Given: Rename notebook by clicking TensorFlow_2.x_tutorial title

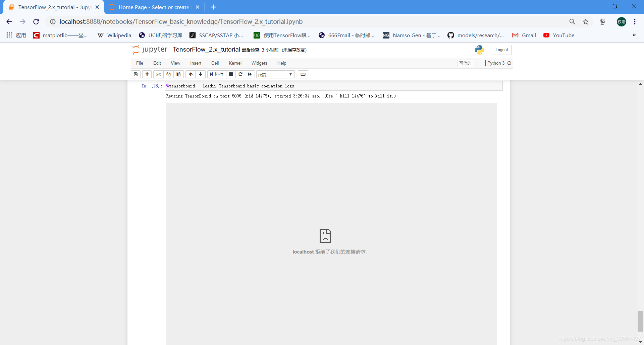Looking at the screenshot, I should click(206, 50).
